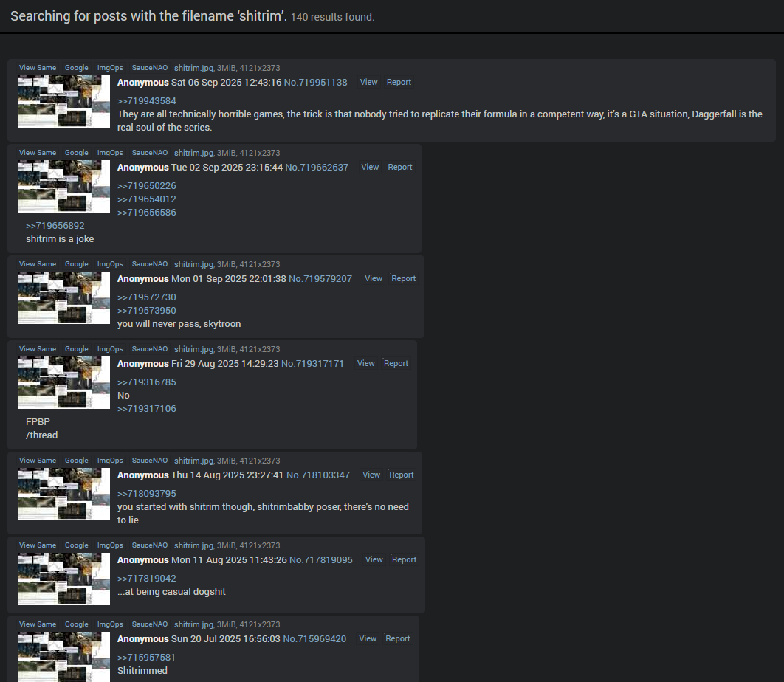
Task: Click View button on post No.719579207
Action: tap(374, 279)
